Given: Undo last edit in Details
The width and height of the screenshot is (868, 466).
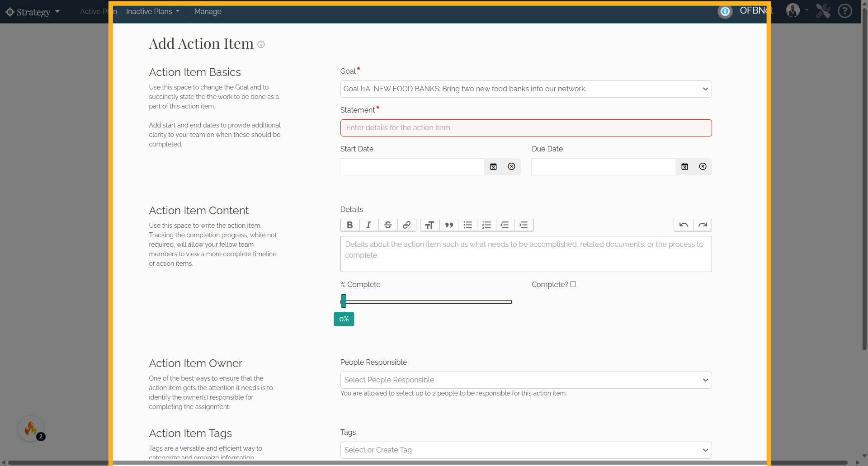Looking at the screenshot, I should [684, 225].
